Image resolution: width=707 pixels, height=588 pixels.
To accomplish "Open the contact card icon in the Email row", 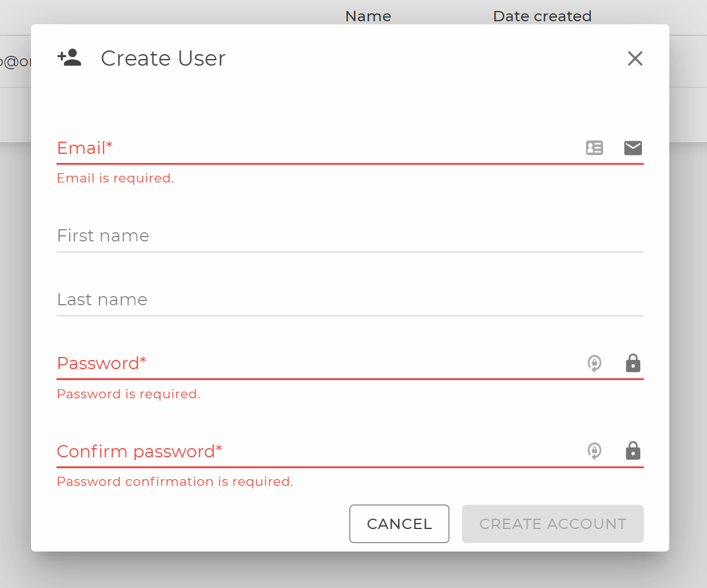I will (x=595, y=148).
